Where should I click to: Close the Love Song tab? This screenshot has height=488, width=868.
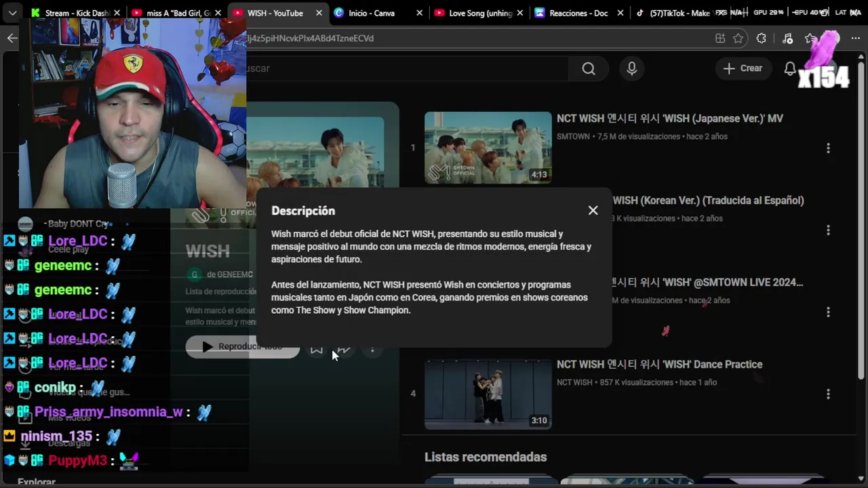(x=521, y=13)
